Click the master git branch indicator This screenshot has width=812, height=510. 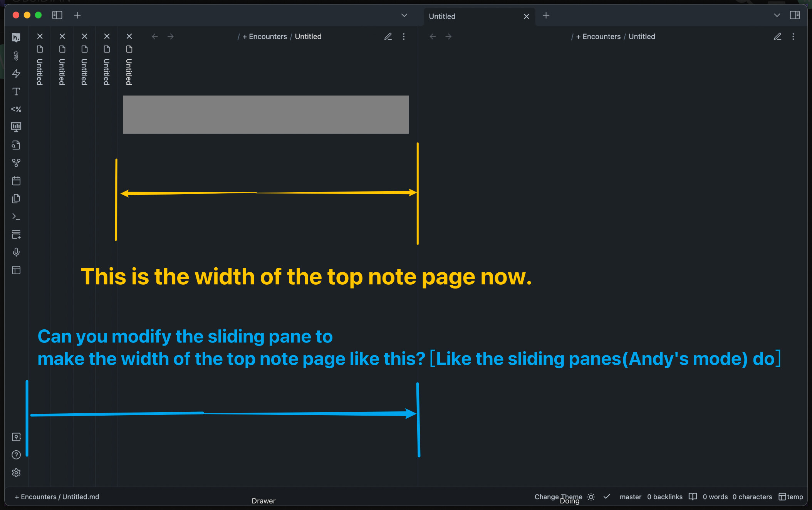tap(630, 497)
